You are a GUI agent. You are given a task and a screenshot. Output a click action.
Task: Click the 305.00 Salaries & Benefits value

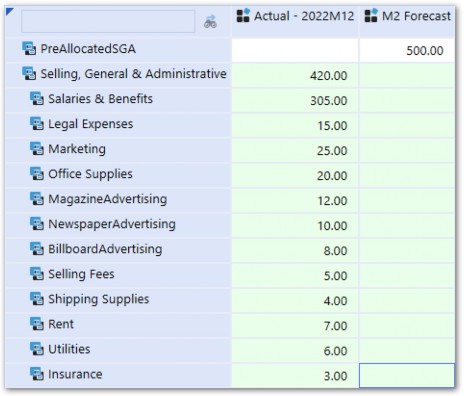[295, 100]
